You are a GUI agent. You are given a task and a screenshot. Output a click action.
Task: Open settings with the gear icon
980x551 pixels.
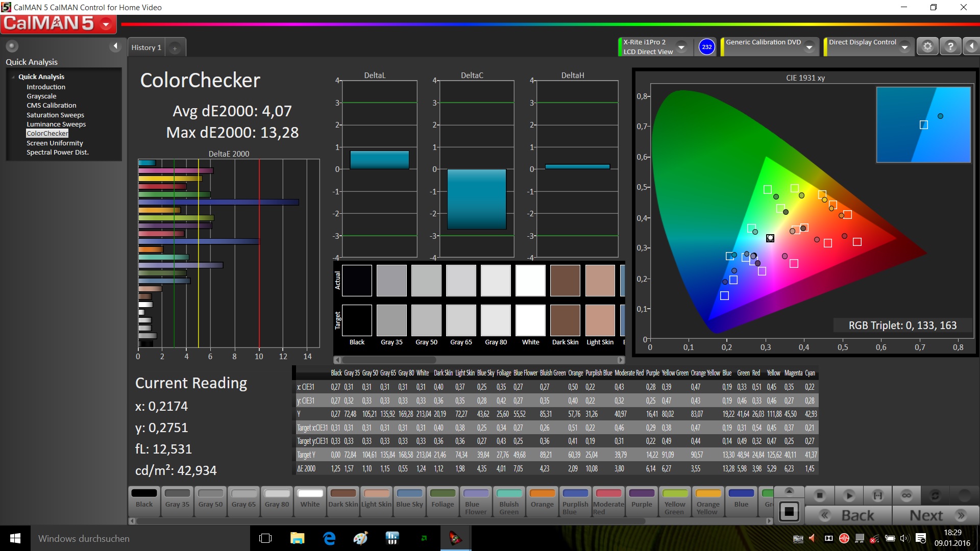tap(927, 46)
